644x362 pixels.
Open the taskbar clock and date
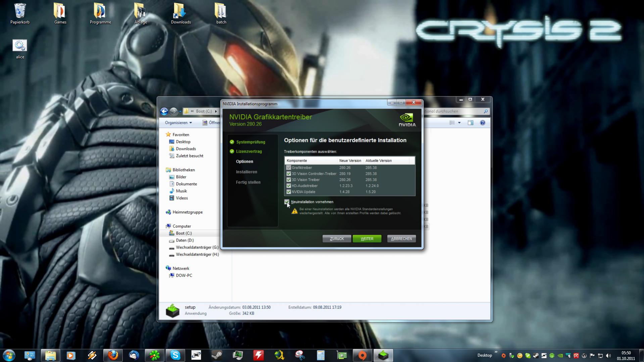coord(626,356)
